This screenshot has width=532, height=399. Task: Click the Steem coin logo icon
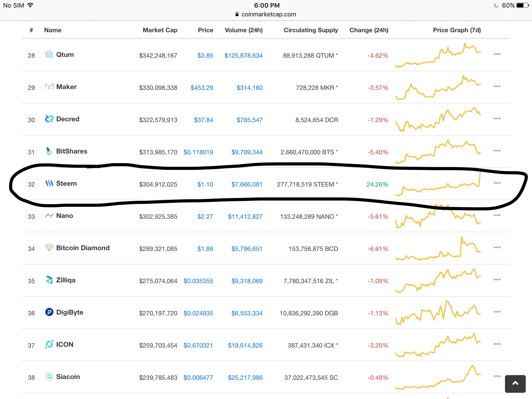[x=49, y=183]
